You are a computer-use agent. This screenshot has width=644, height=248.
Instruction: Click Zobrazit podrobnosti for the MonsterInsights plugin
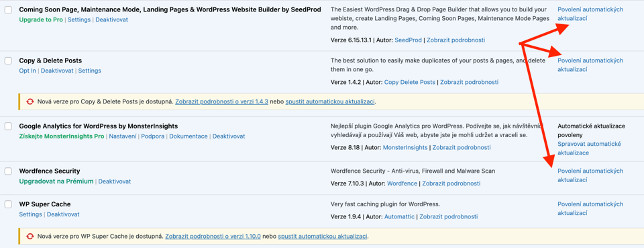coord(462,147)
